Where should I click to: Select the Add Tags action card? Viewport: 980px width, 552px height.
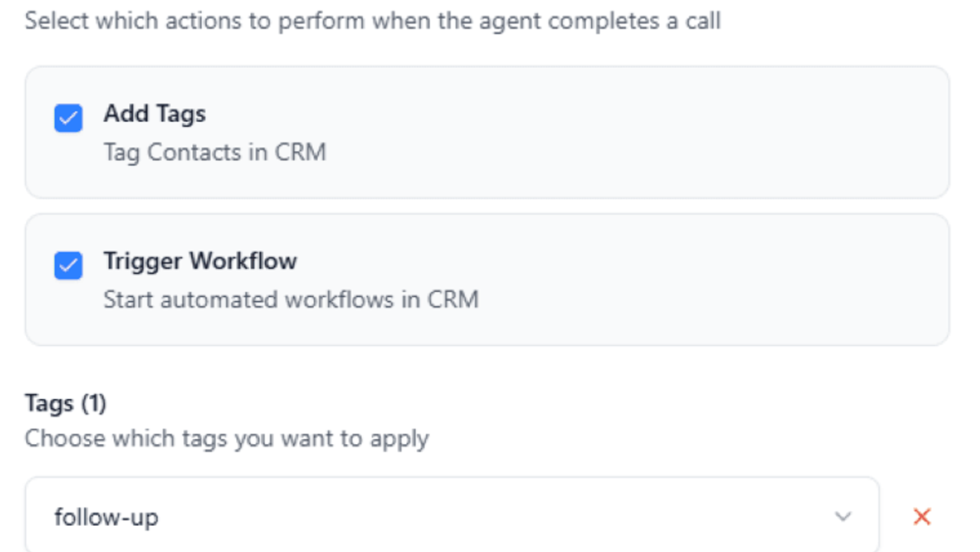(x=487, y=132)
